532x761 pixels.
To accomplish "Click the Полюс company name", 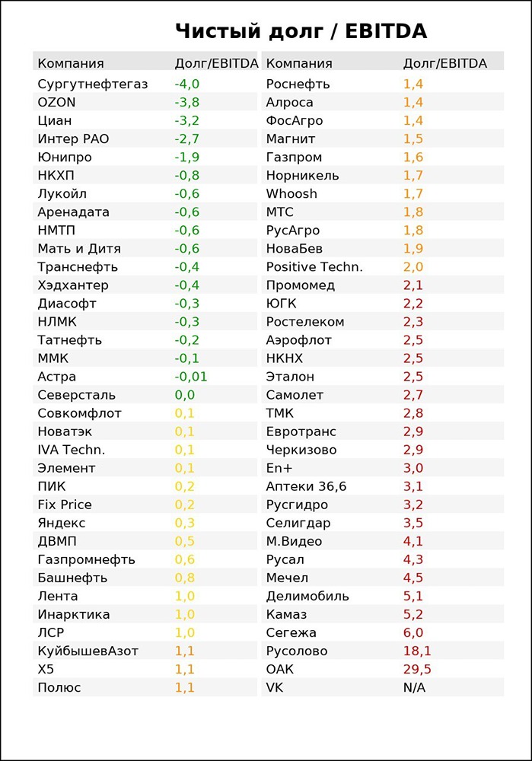I will [x=59, y=687].
